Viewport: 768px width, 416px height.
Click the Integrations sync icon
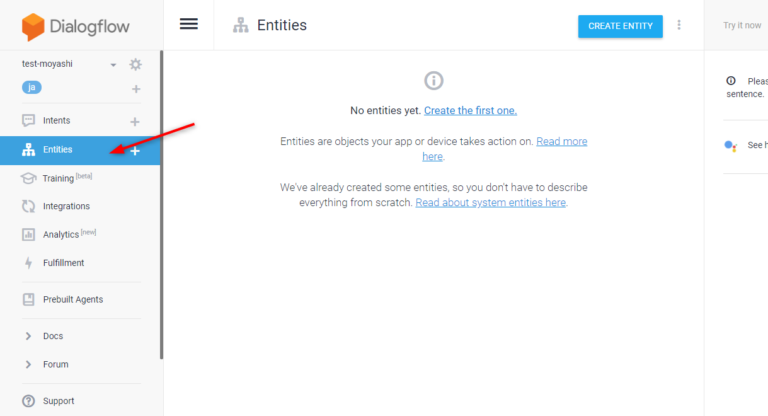[29, 206]
